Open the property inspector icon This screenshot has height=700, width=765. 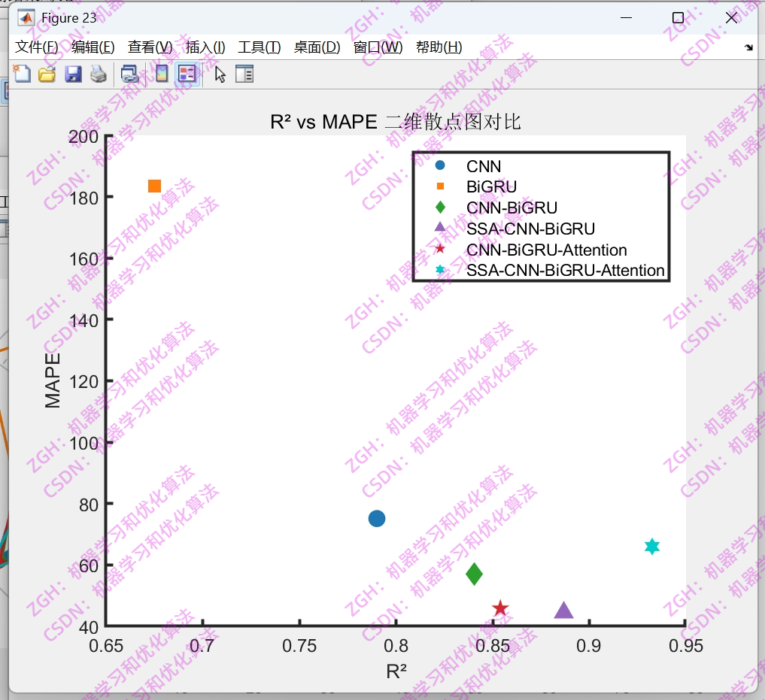coord(244,74)
